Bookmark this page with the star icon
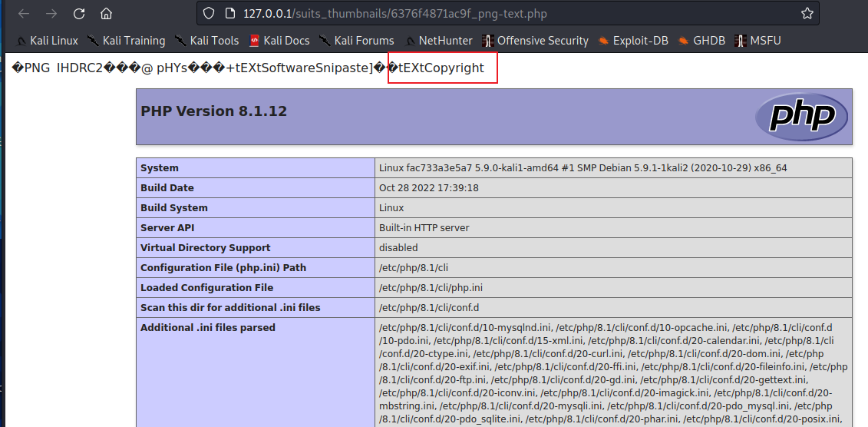 pyautogui.click(x=807, y=13)
